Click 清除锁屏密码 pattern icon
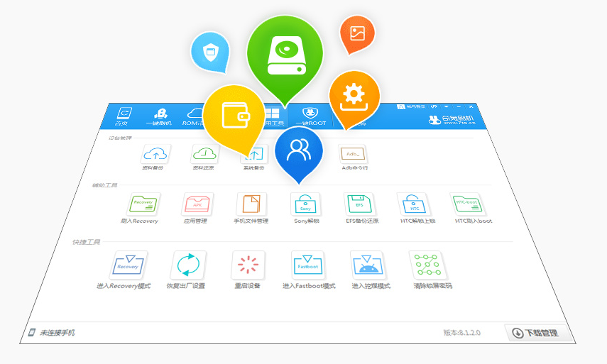Viewport: 607px width, 364px height. 427,265
